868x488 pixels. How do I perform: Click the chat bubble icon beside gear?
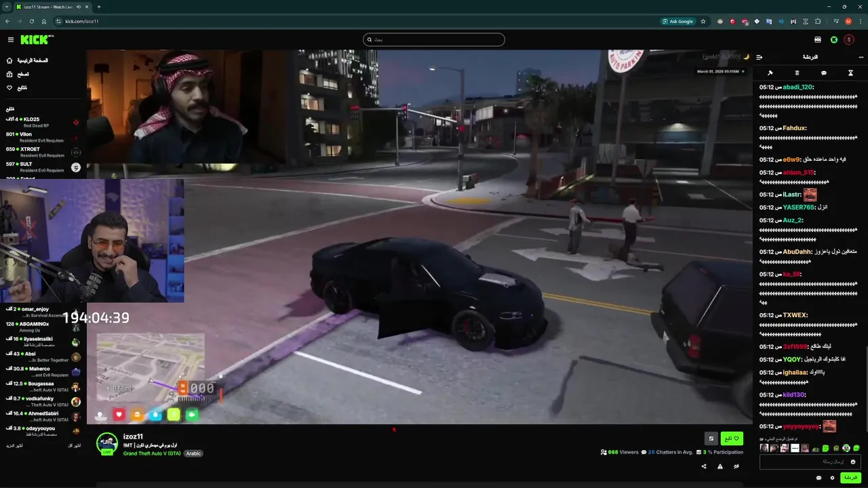click(x=818, y=478)
